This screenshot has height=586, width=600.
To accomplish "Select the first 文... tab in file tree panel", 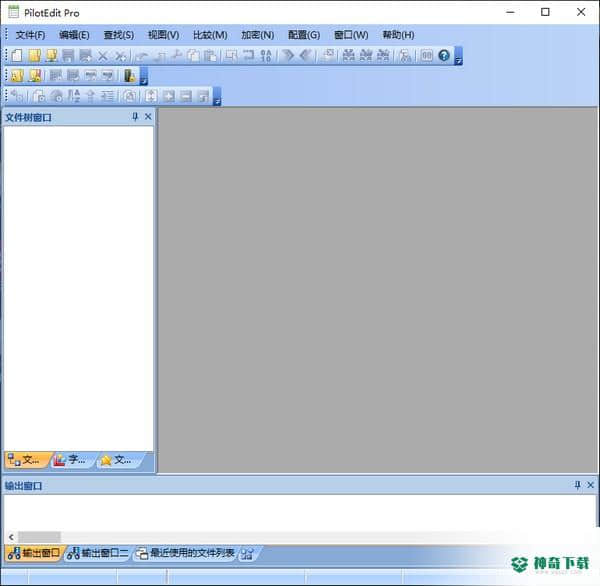I will coord(27,460).
